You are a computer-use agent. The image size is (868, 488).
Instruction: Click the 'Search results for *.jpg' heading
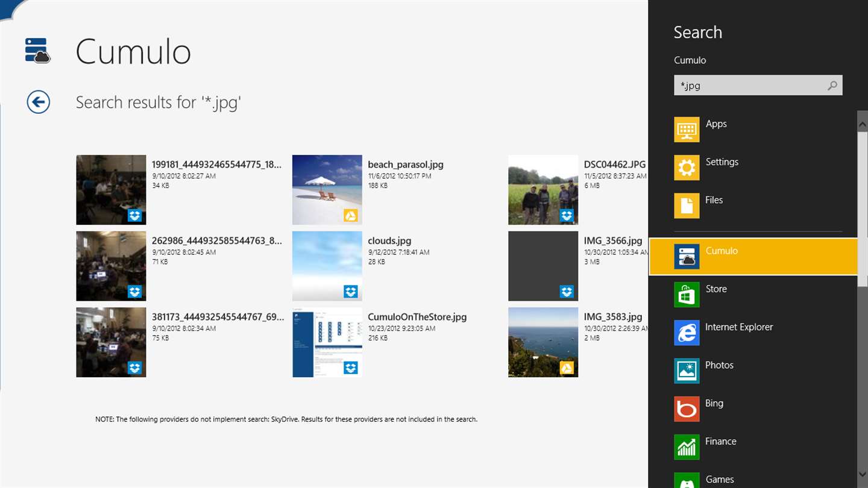[159, 102]
